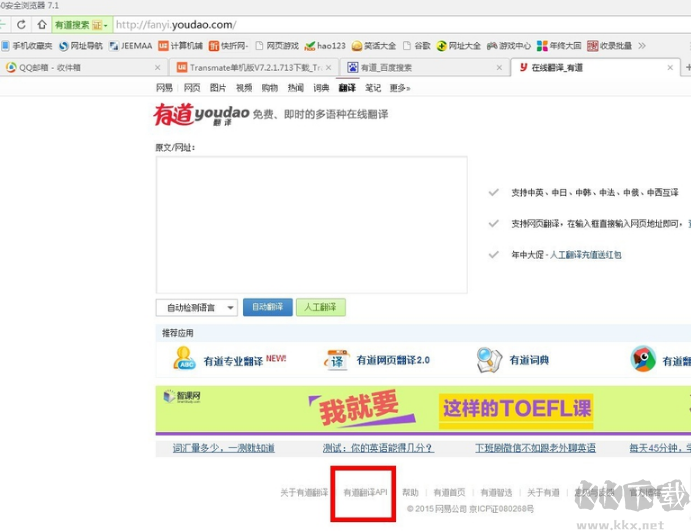This screenshot has height=532, width=691.
Task: Close the QQ邮箱 tab
Action: [158, 67]
